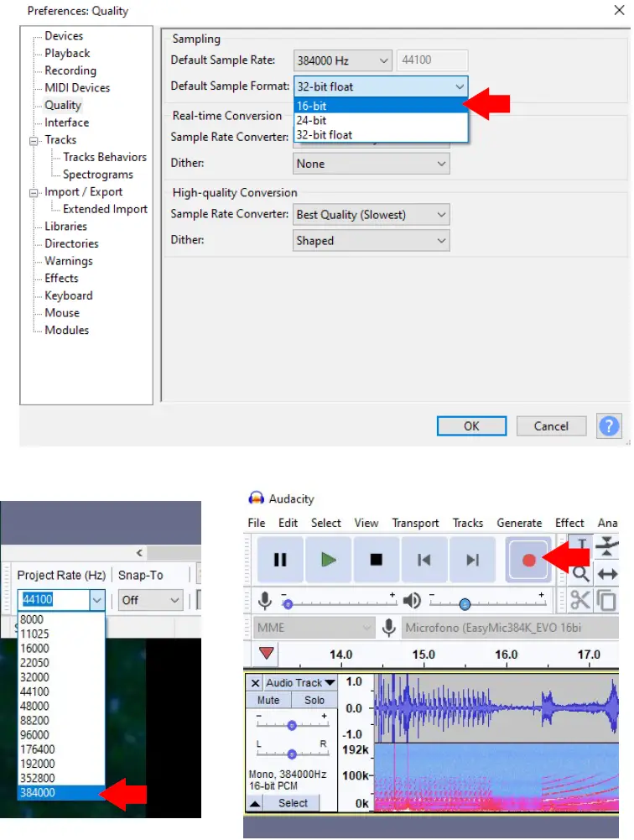Select Spectrograms in the preferences tree
Screen dimensions: 634x840
coord(97,175)
